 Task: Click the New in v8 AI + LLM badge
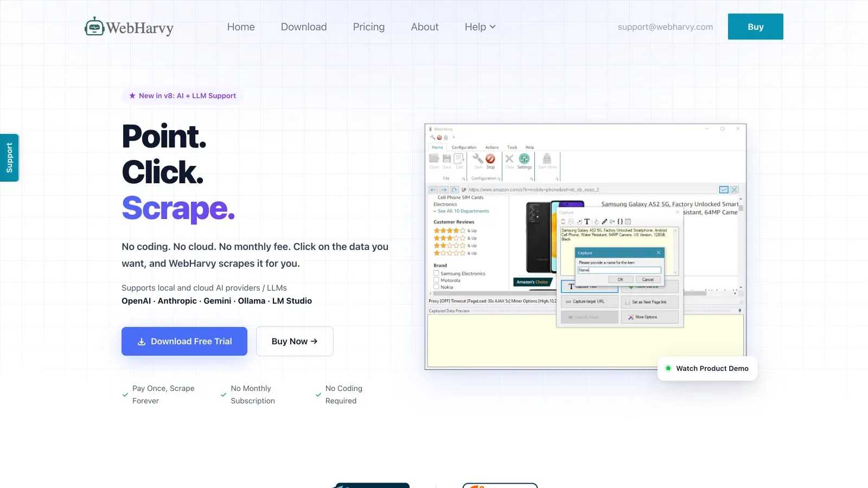[x=182, y=95]
